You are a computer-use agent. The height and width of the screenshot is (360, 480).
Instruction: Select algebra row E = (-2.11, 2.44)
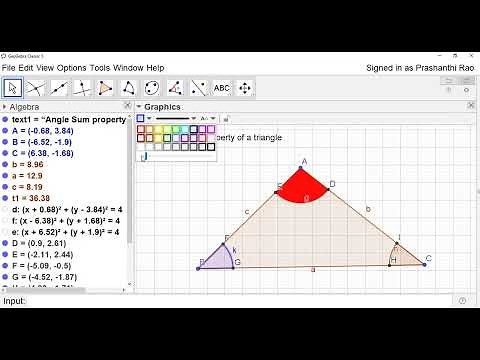(x=42, y=254)
